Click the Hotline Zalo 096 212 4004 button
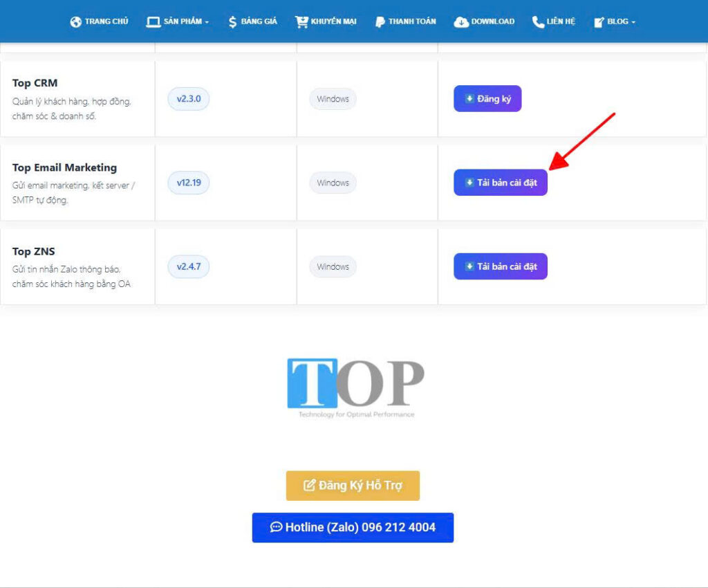708x588 pixels. pyautogui.click(x=353, y=528)
